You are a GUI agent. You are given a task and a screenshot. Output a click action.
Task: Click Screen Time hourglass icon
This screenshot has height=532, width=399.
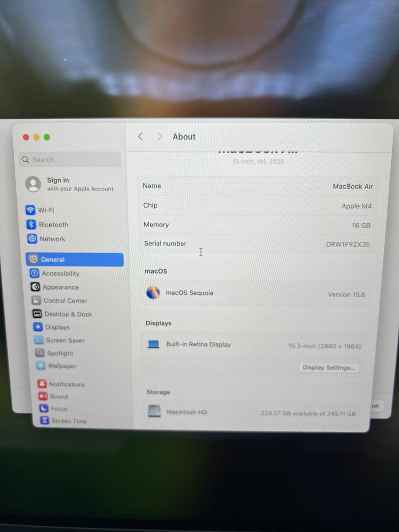(45, 420)
